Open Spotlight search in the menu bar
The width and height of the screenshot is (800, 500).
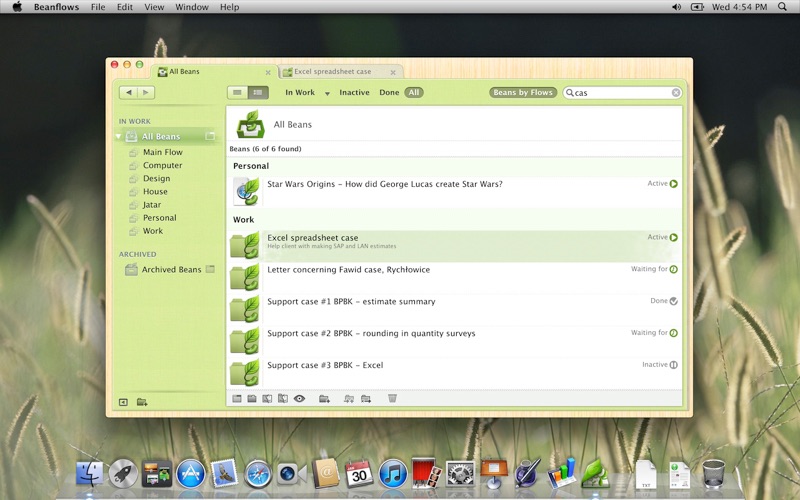point(782,7)
